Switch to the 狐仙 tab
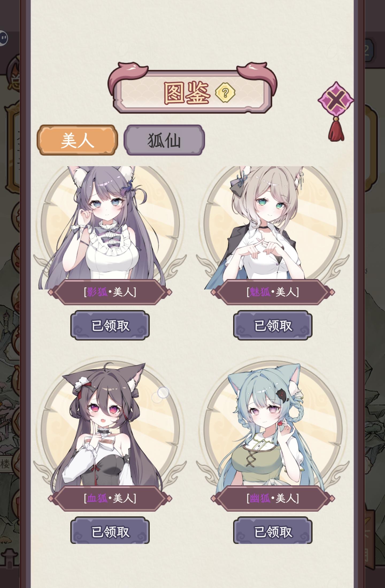Screen dimensions: 385x588 [x=164, y=140]
